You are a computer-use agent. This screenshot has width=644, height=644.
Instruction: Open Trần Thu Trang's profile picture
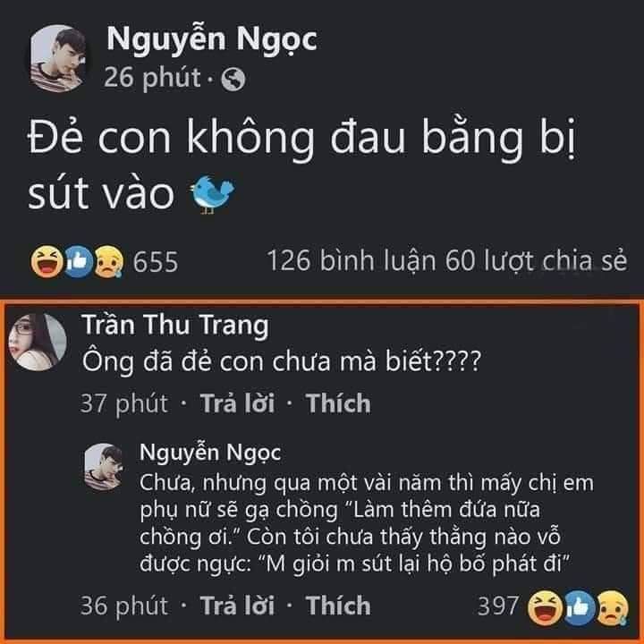[38, 342]
